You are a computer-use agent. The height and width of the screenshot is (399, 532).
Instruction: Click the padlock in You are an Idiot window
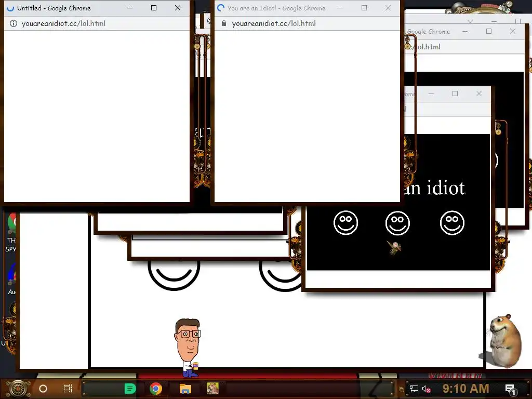(x=223, y=23)
